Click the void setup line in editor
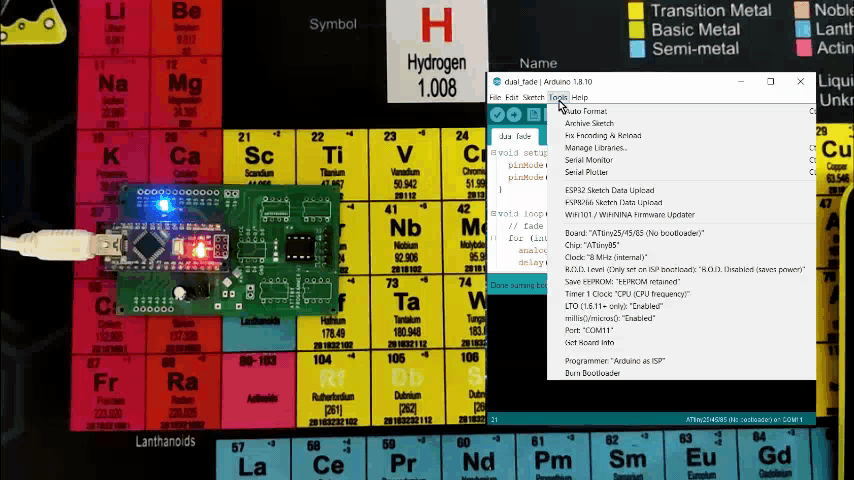 click(x=522, y=153)
